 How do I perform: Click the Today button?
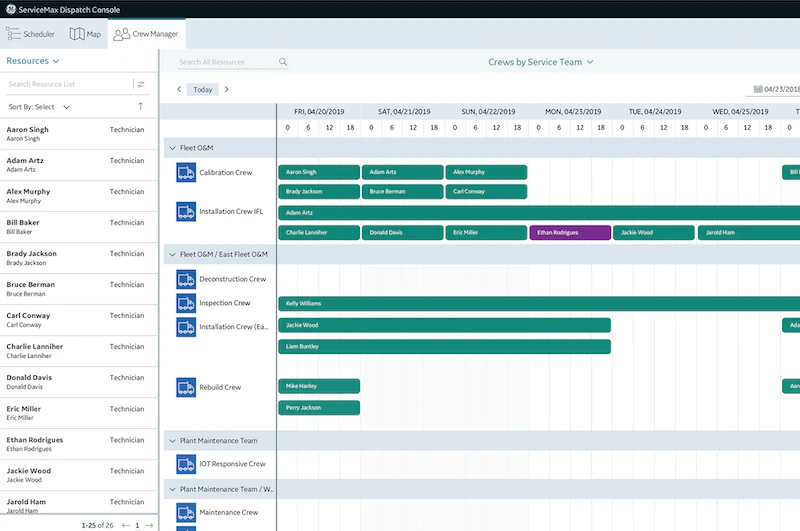click(x=203, y=89)
